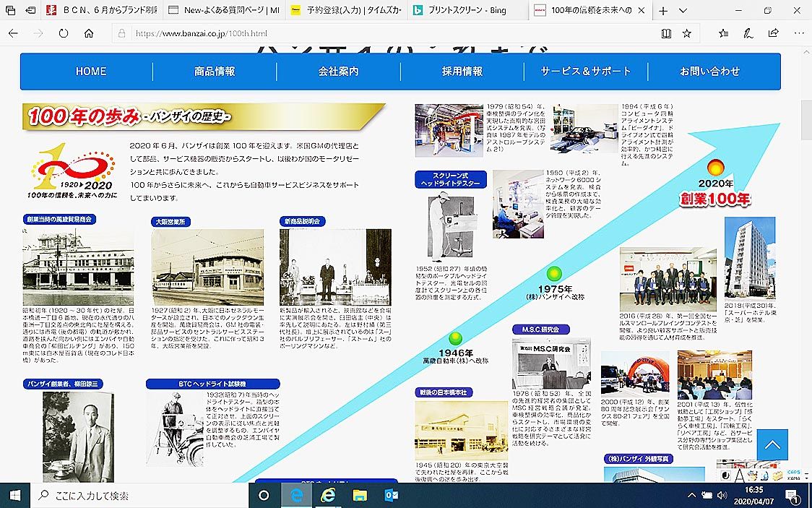Image resolution: width=812 pixels, height=508 pixels.
Task: Go forward with the forward arrow
Action: point(38,33)
